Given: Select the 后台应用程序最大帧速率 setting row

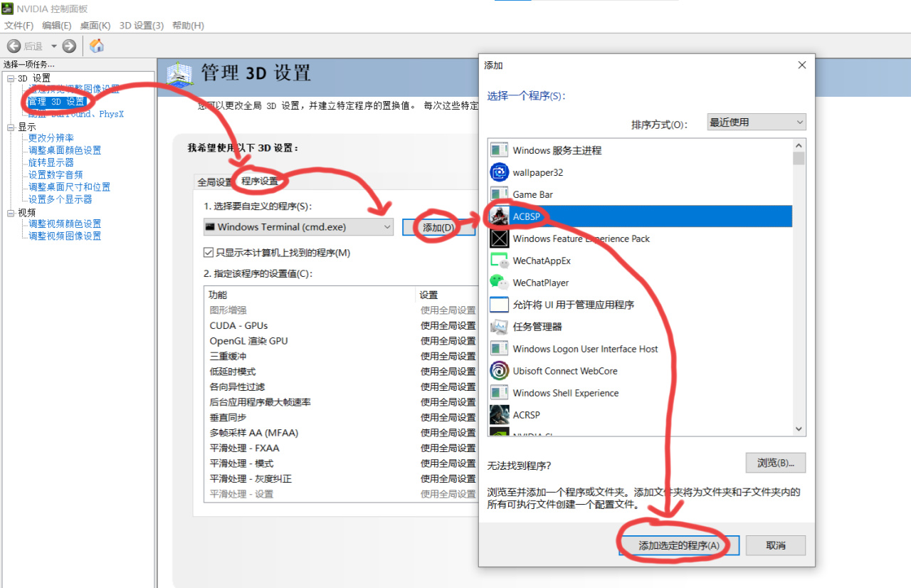Looking at the screenshot, I should (x=341, y=402).
